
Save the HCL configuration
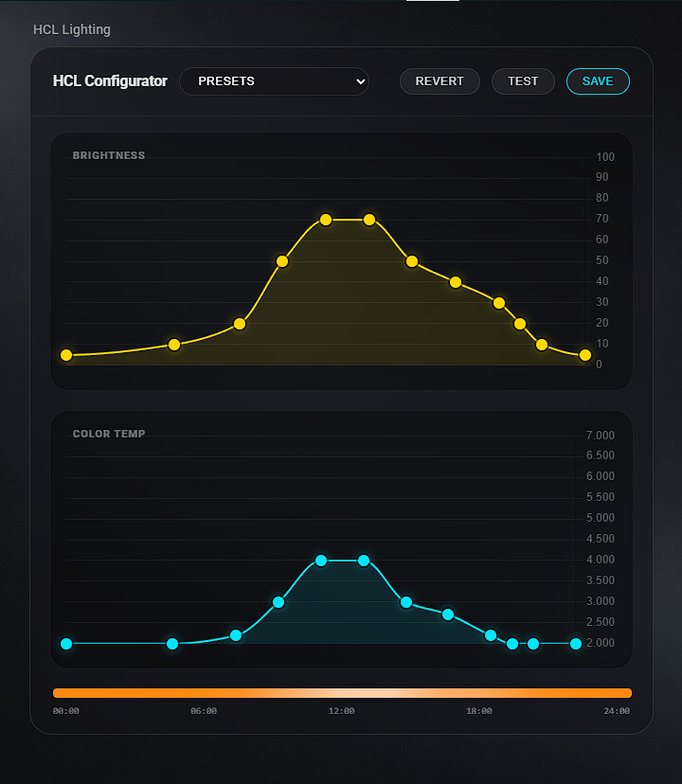(x=598, y=81)
